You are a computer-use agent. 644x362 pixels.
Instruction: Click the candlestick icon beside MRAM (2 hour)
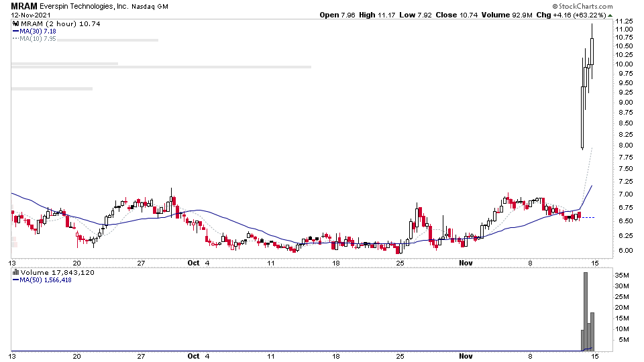16,24
